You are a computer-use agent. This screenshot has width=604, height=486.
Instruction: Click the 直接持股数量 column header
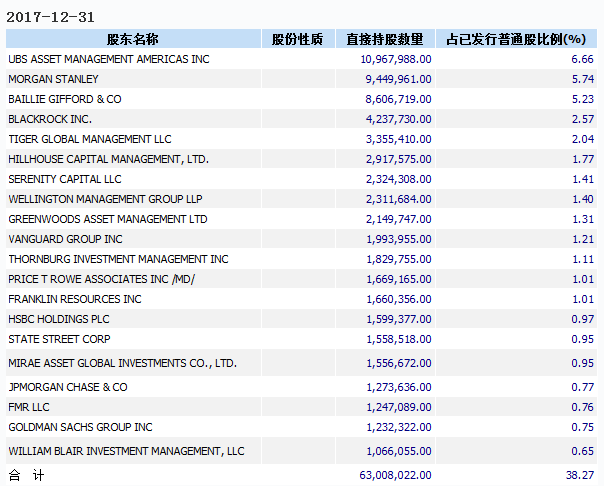coord(385,39)
